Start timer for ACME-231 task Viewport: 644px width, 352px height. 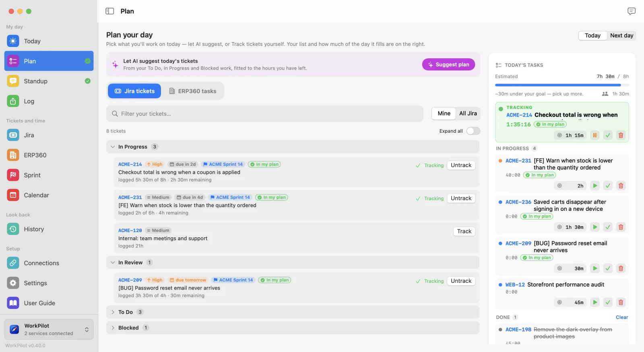pyautogui.click(x=595, y=186)
